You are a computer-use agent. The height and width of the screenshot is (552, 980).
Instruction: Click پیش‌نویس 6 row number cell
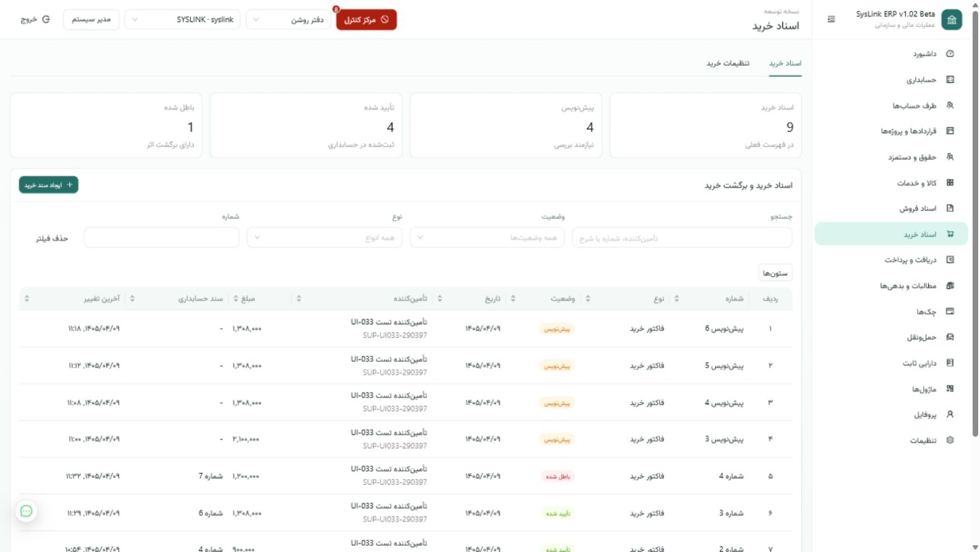click(x=724, y=329)
